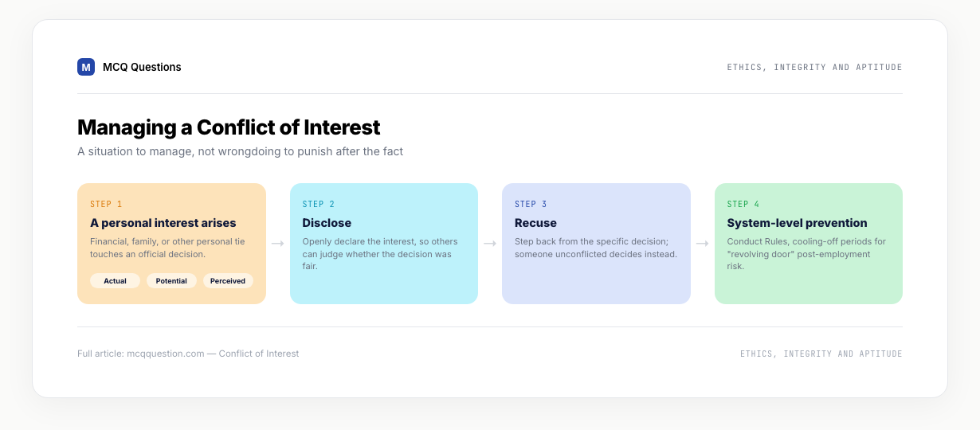Image resolution: width=980 pixels, height=430 pixels.
Task: Select the cyan Disclose card
Action: pos(384,244)
